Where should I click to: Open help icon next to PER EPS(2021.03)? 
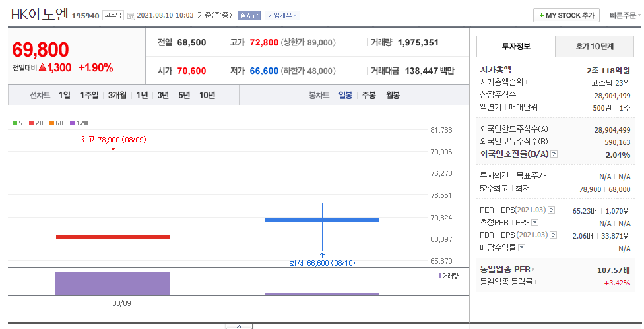(551, 210)
